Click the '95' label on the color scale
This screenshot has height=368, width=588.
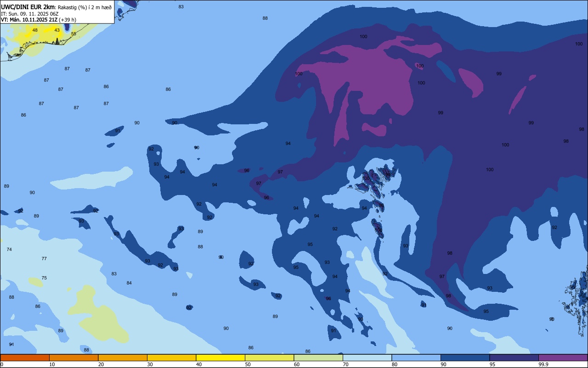(493, 364)
